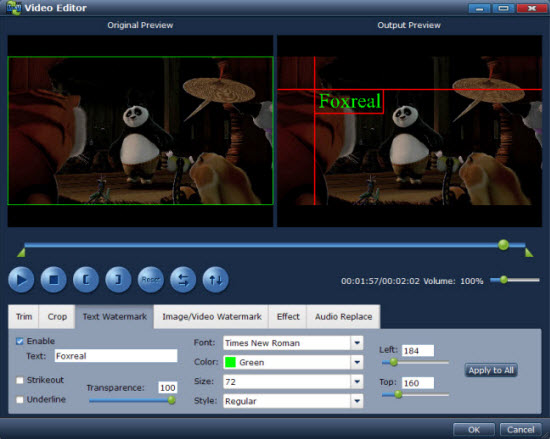Viewport: 550px width, 439px height.
Task: Flip video vertically with up-down arrows icon
Action: [x=216, y=279]
